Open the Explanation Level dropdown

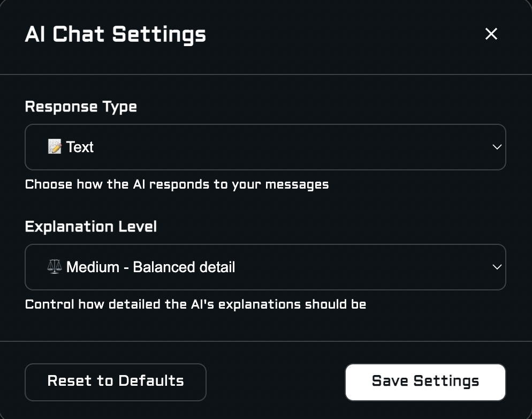265,267
